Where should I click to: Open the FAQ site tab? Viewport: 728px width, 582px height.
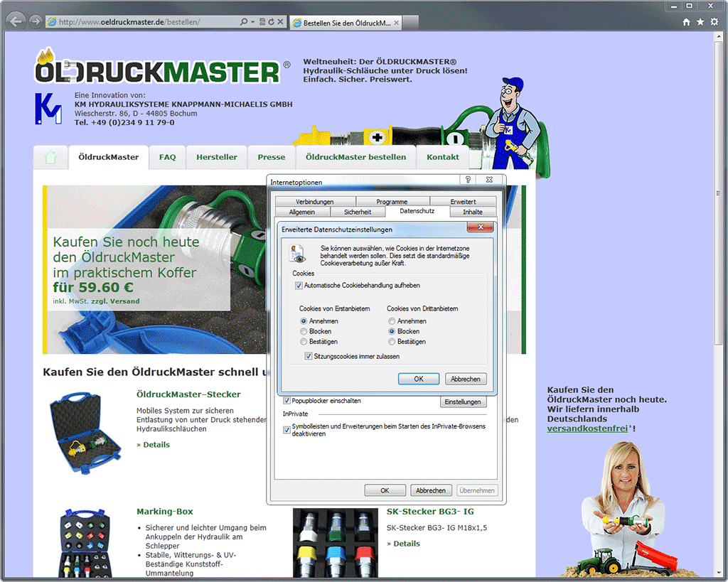point(168,157)
